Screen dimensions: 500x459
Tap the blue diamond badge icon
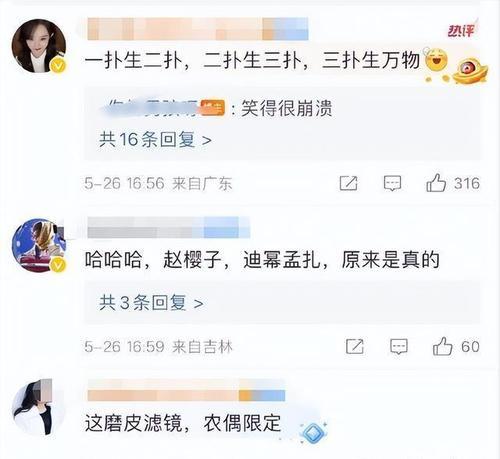coord(313,432)
